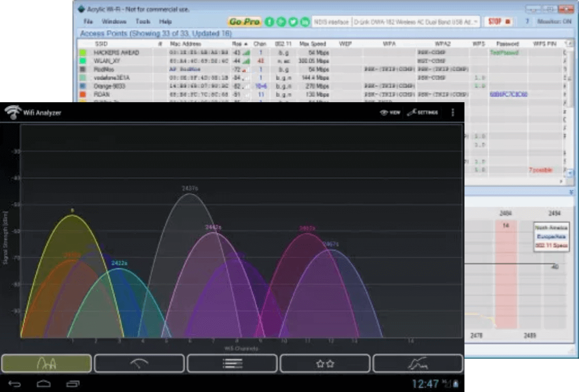
Task: Open the three-dot overflow menu
Action: click(453, 112)
